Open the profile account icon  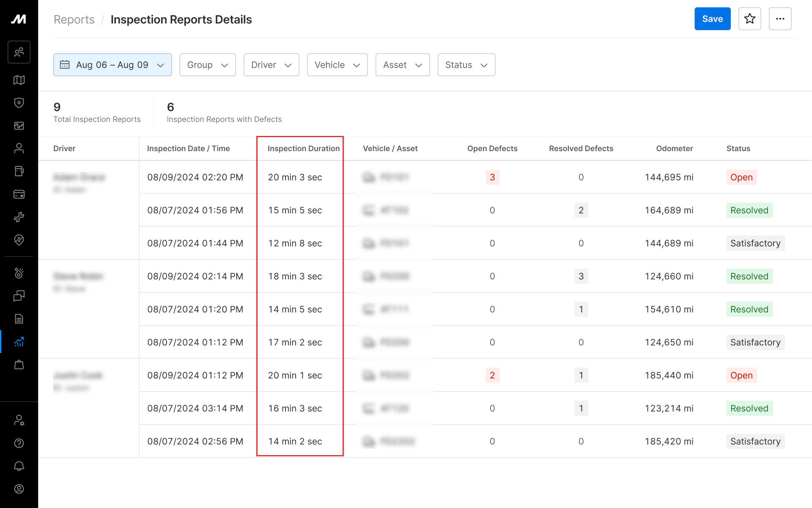click(19, 489)
